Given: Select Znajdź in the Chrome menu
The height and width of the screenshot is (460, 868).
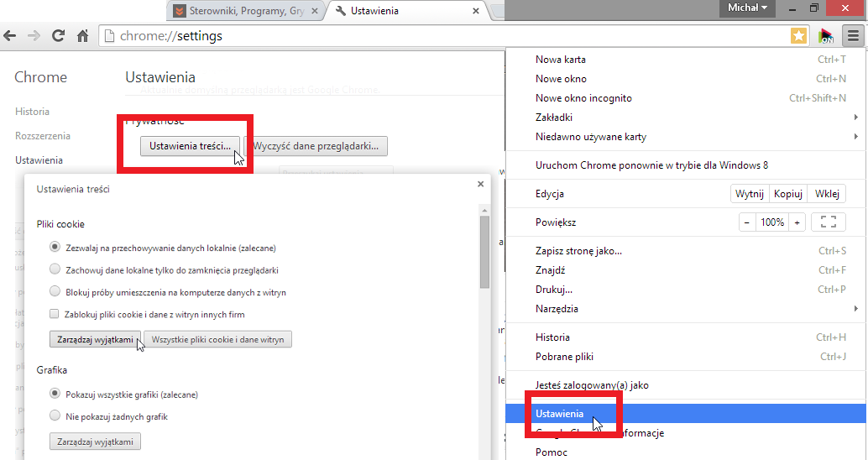Looking at the screenshot, I should point(687,270).
